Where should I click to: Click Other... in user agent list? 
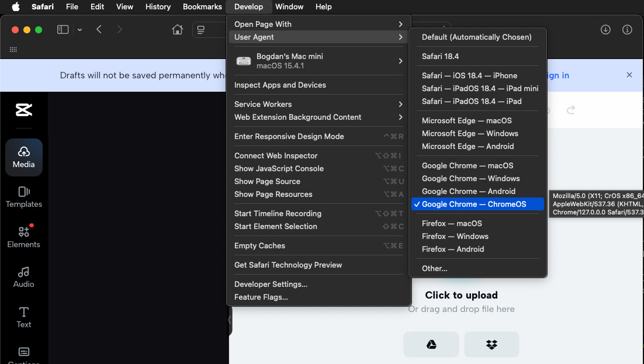pos(434,269)
